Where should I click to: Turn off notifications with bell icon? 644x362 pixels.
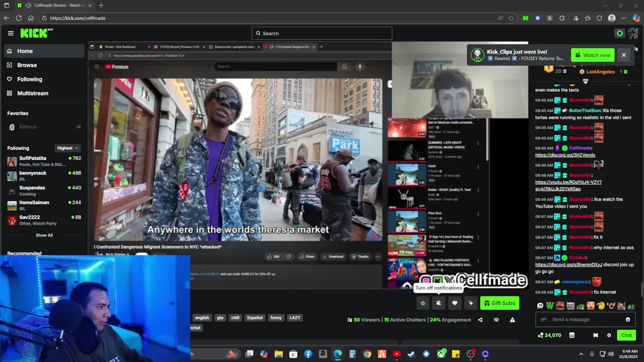click(x=439, y=303)
